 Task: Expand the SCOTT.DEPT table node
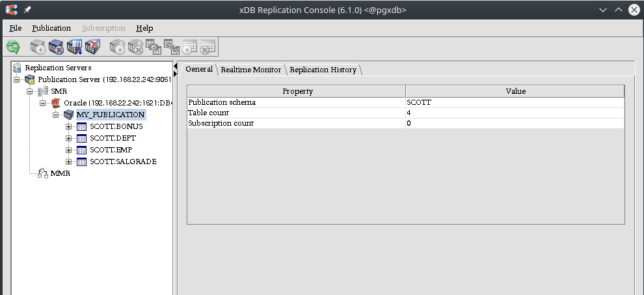[68, 138]
